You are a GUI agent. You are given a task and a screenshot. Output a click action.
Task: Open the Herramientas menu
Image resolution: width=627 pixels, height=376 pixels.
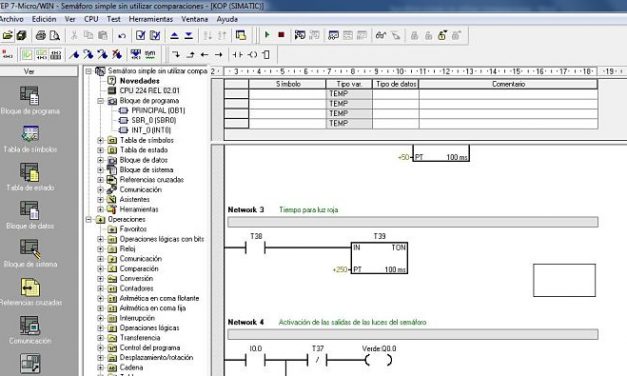[151, 19]
